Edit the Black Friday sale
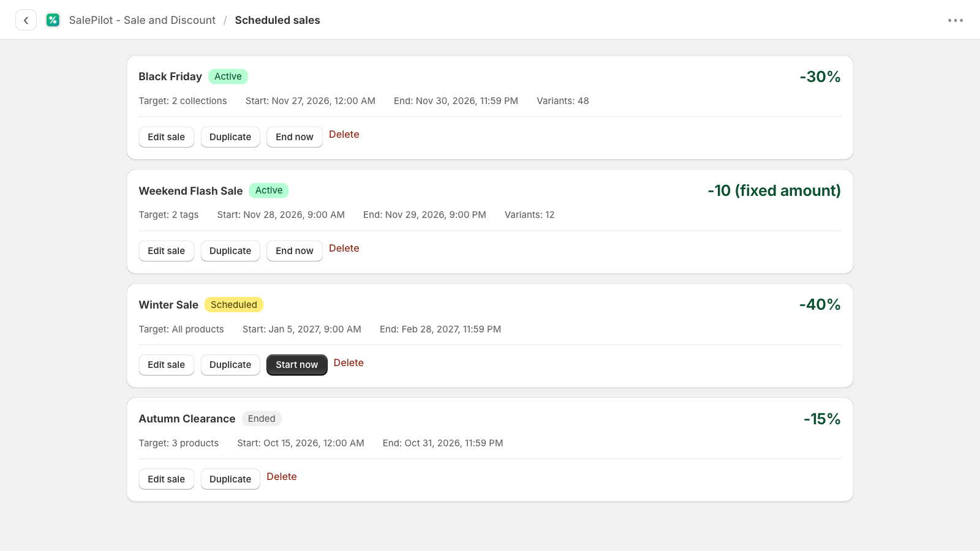This screenshot has height=551, width=980. pyautogui.click(x=166, y=137)
